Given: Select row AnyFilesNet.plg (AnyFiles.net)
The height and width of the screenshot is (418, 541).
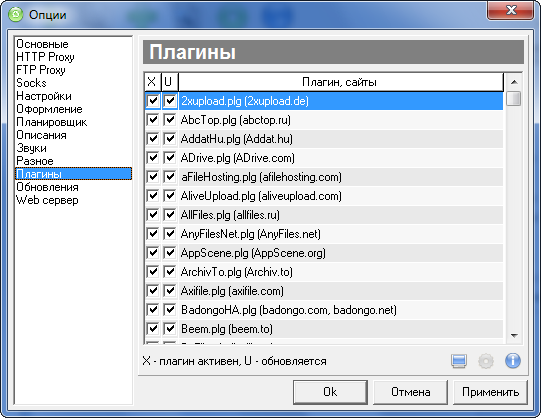Looking at the screenshot, I should coord(341,234).
